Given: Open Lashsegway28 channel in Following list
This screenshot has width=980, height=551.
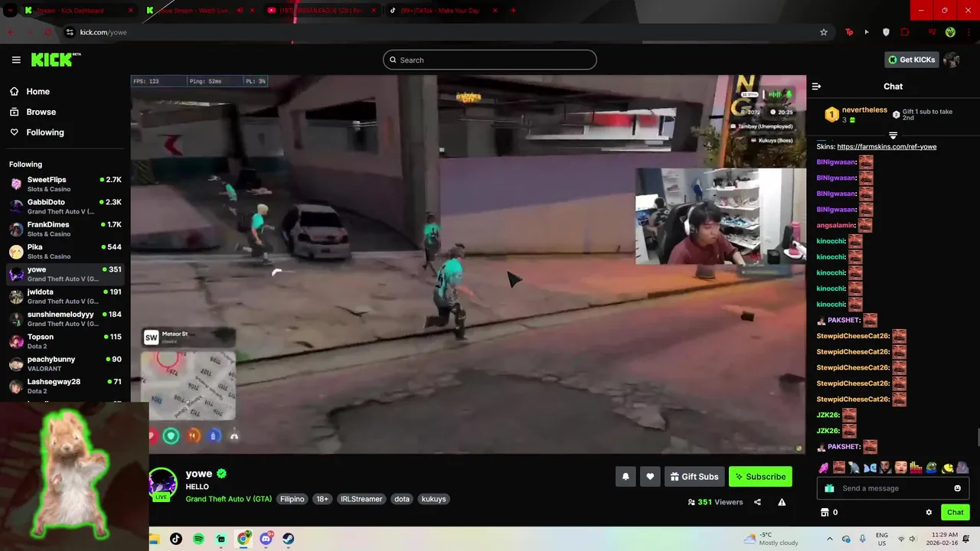Looking at the screenshot, I should point(65,386).
